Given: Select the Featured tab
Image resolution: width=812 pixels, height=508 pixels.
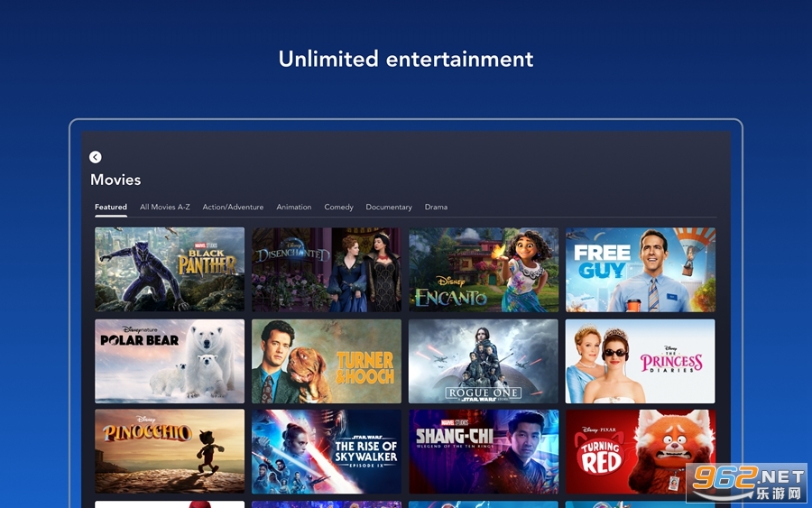Looking at the screenshot, I should [x=111, y=208].
